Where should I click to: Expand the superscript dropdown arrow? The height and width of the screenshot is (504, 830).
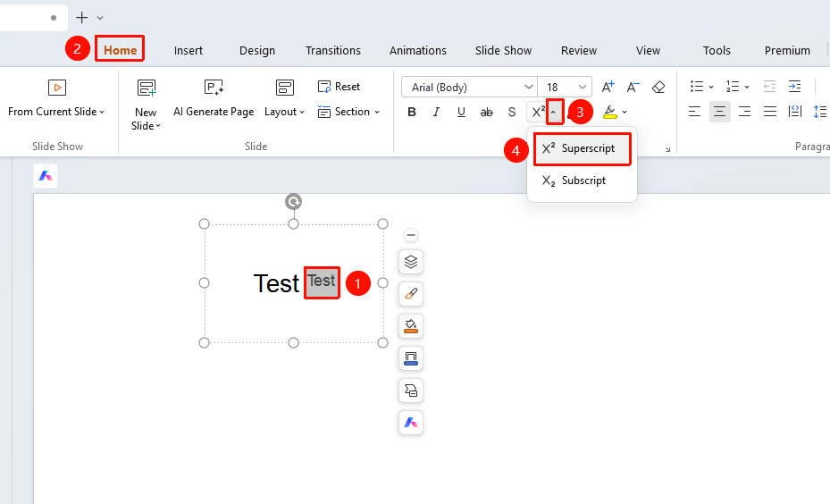pos(554,112)
